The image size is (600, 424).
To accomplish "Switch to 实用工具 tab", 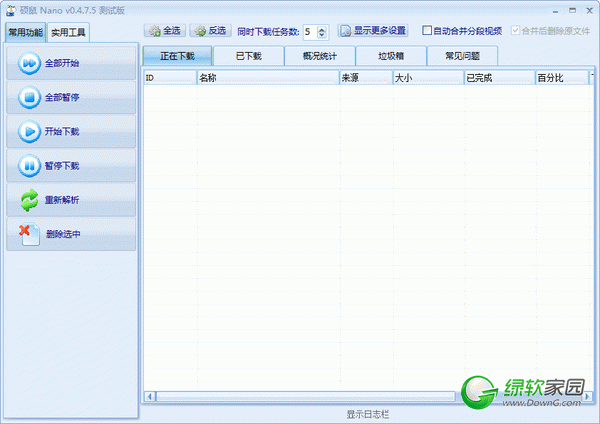I will coord(68,33).
